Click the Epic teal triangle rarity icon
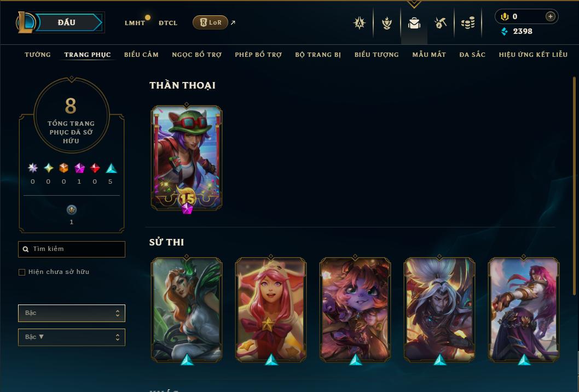Screen dimensions: 579x392 [x=111, y=168]
